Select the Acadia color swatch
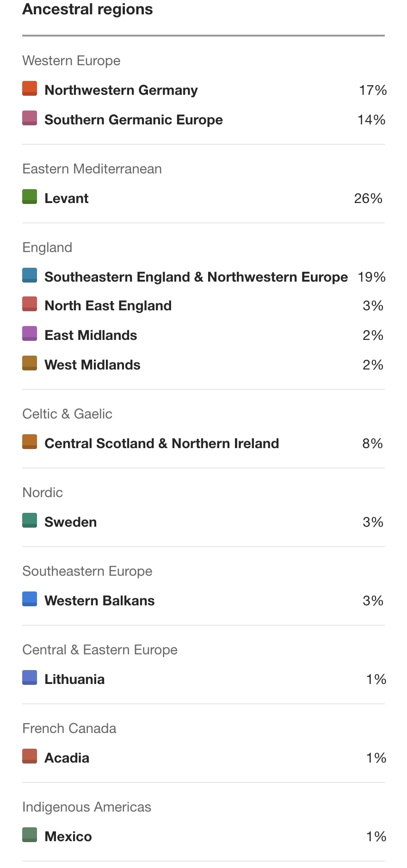Image resolution: width=407 pixels, height=868 pixels. click(x=30, y=756)
